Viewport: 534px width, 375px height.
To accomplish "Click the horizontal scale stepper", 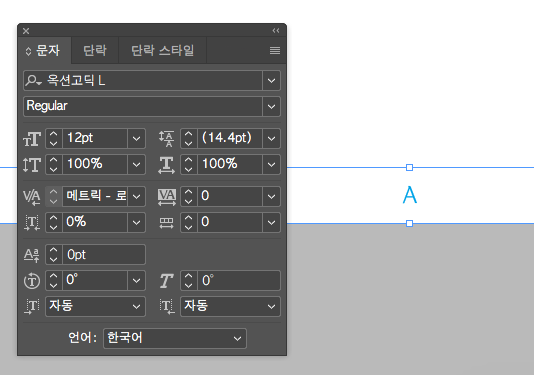I will pos(188,165).
